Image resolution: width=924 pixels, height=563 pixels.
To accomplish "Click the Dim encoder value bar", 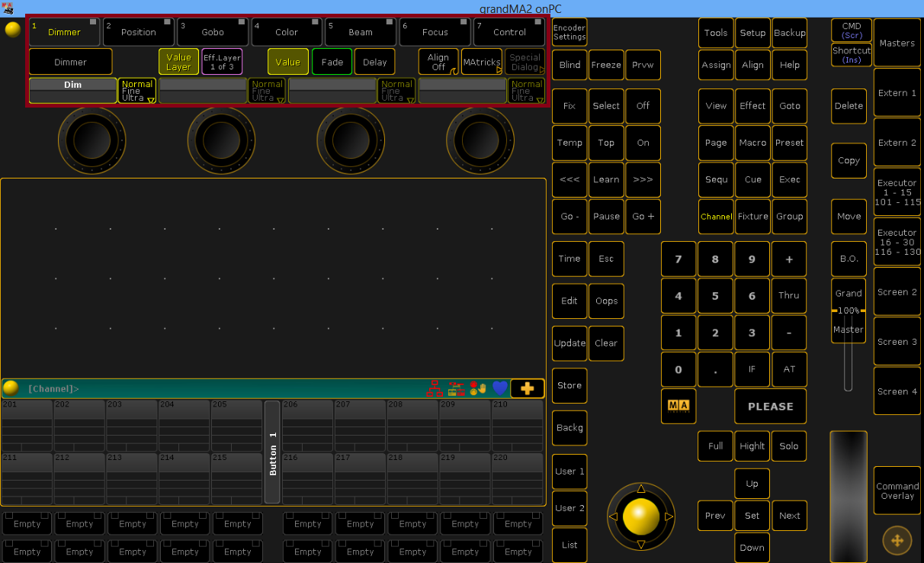I will pyautogui.click(x=73, y=90).
